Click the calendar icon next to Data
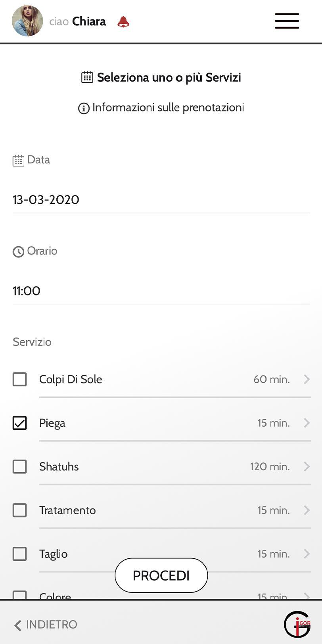322x644 pixels. point(18,161)
